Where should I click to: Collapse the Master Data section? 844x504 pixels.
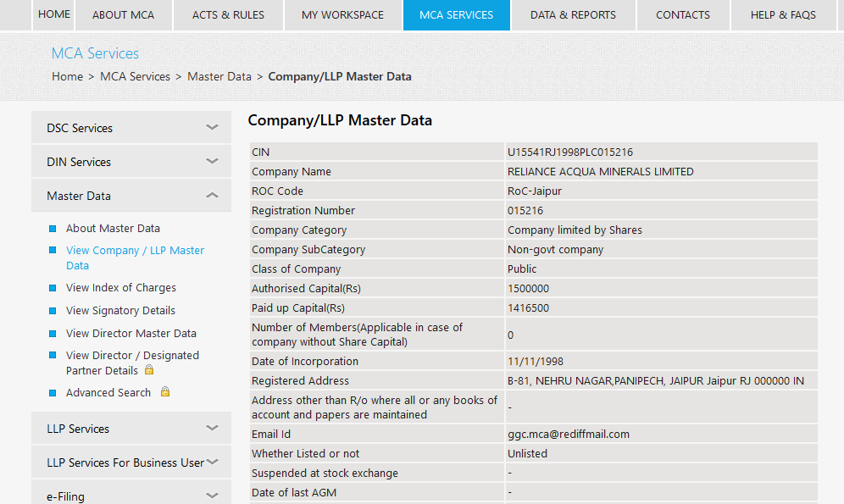point(131,196)
